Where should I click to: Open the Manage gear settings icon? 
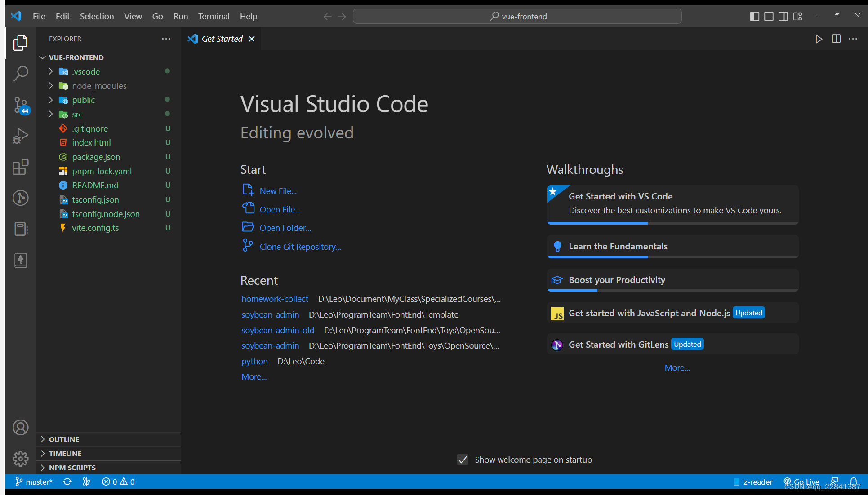20,459
